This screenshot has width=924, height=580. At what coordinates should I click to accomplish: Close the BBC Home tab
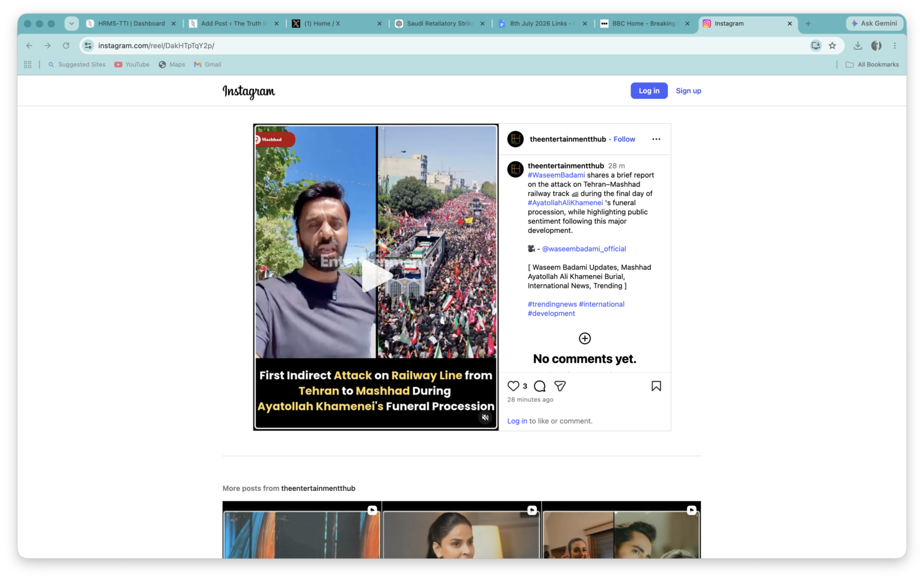point(687,23)
